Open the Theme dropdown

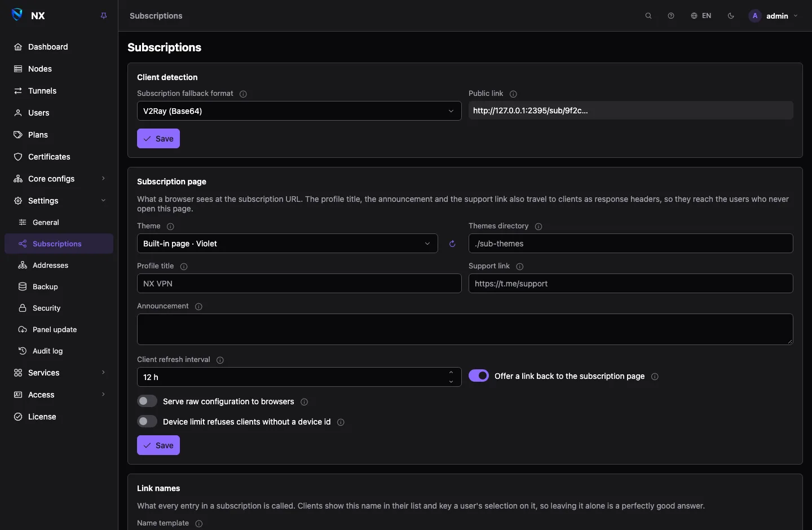pyautogui.click(x=288, y=244)
